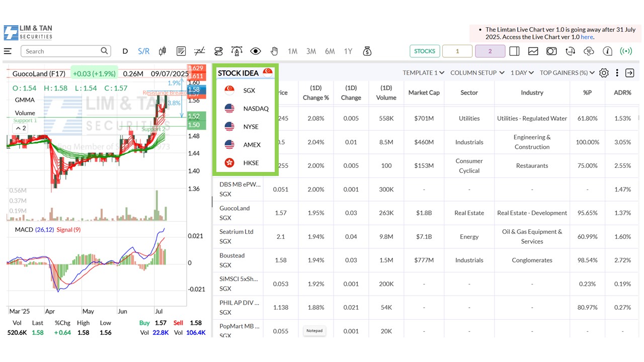The height and width of the screenshot is (362, 644).
Task: Toggle chart visibility with the eye icon
Action: [256, 51]
